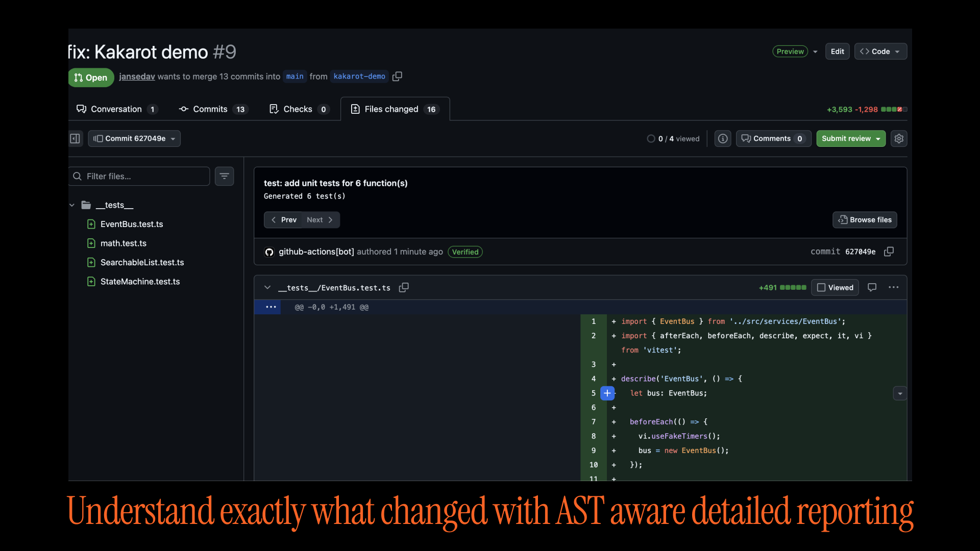Open the file filter options icon
The height and width of the screenshot is (551, 980).
pyautogui.click(x=224, y=176)
